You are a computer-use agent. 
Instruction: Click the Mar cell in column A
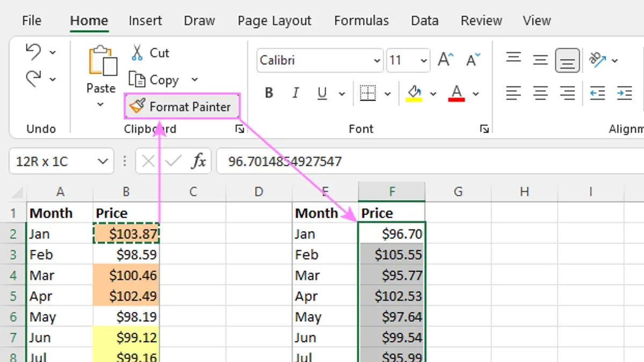click(x=60, y=275)
